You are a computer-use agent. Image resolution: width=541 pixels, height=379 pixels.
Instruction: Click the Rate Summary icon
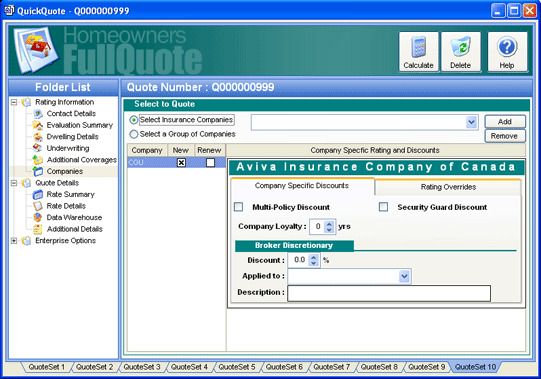pos(38,195)
